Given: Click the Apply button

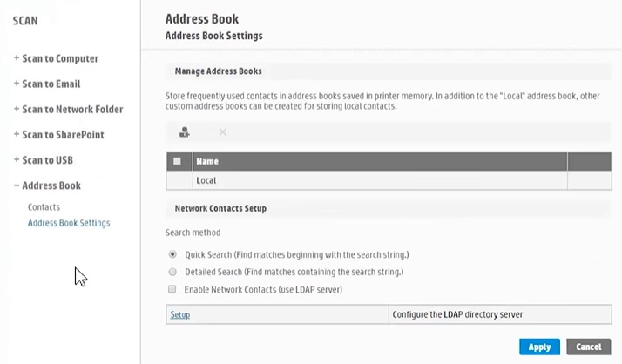Looking at the screenshot, I should point(539,347).
